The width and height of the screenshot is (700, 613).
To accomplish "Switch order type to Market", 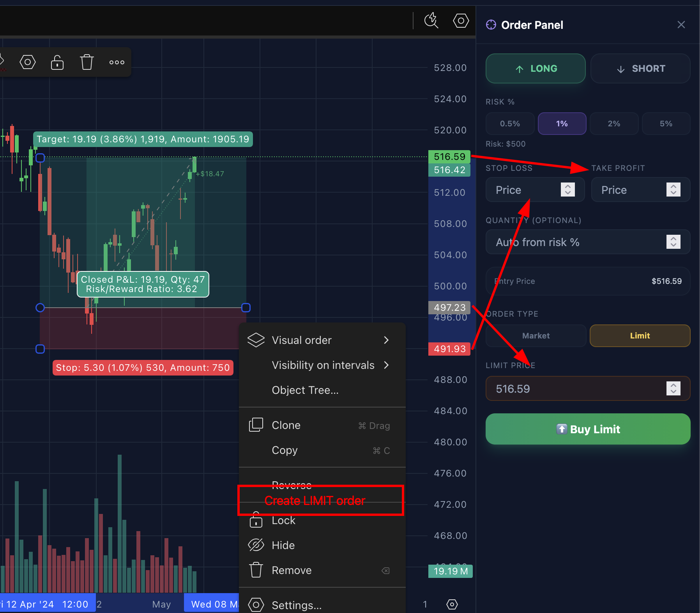I will coord(536,336).
